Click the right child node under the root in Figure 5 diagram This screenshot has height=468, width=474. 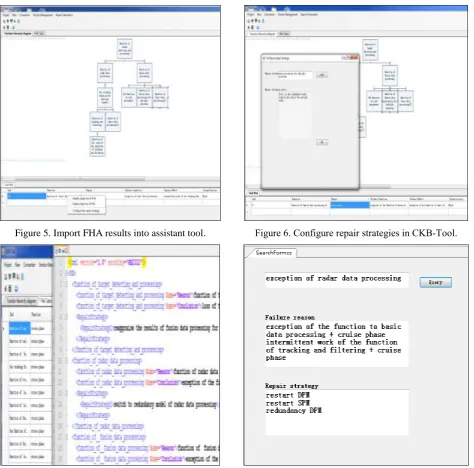click(x=144, y=73)
